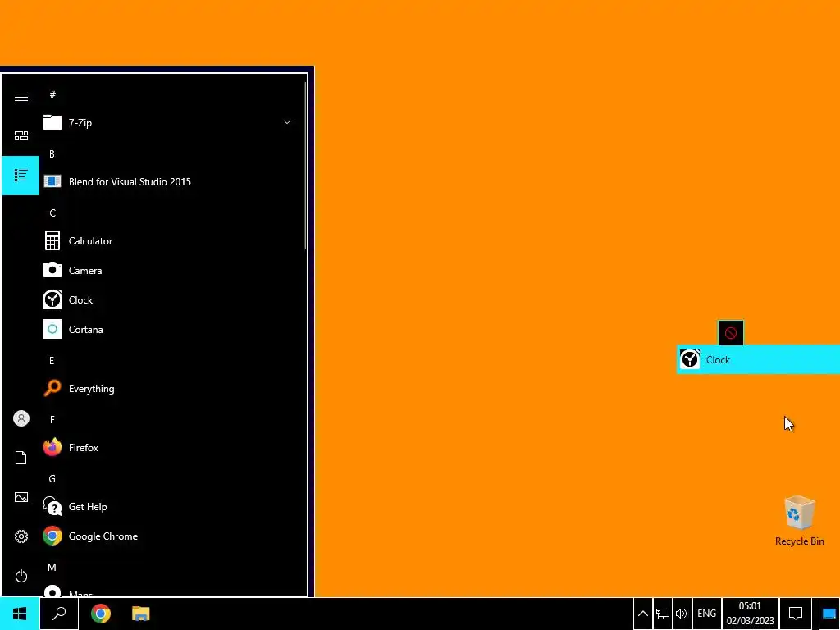Launch Cortana app icon
This screenshot has height=630, width=840.
pyautogui.click(x=52, y=329)
